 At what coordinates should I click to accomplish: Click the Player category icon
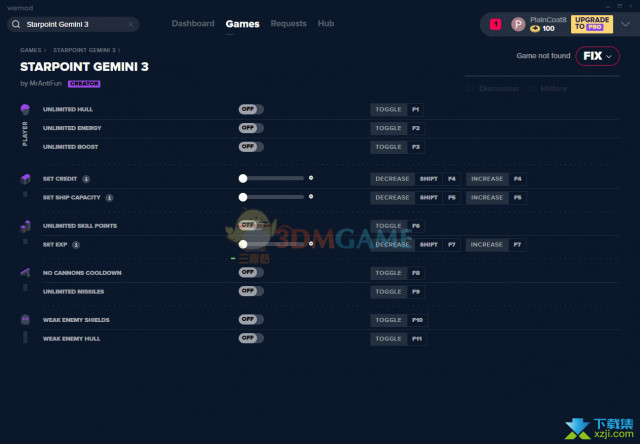pyautogui.click(x=25, y=109)
